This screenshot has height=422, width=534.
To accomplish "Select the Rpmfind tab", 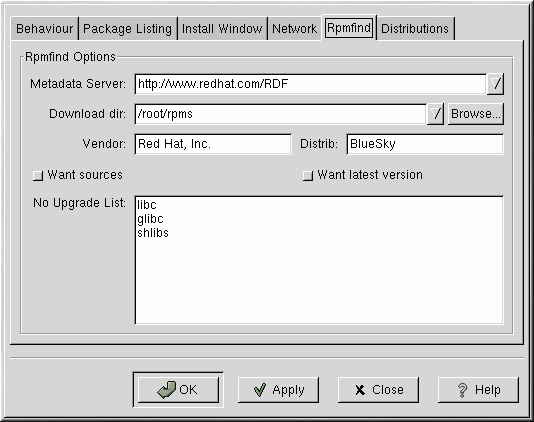I will 349,27.
